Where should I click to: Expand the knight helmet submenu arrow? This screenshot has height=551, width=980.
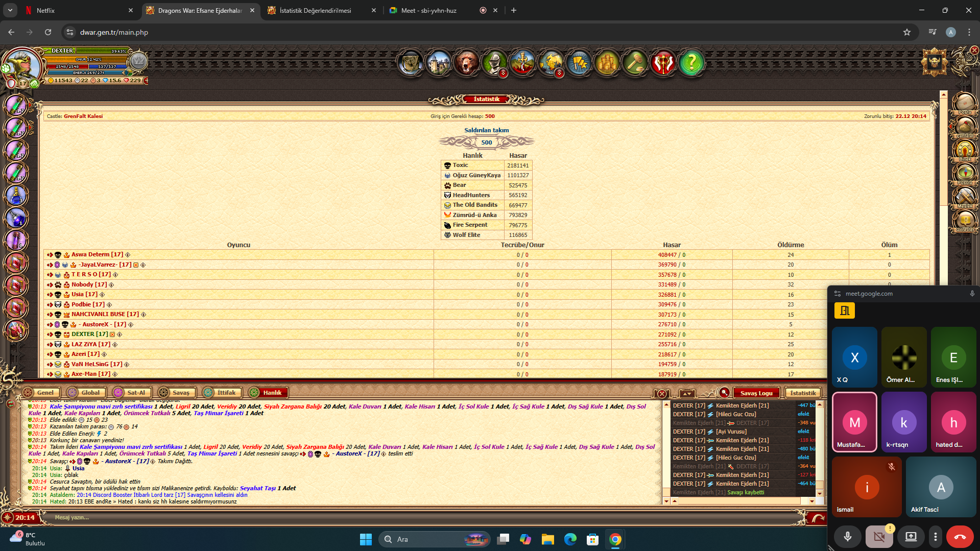(504, 73)
